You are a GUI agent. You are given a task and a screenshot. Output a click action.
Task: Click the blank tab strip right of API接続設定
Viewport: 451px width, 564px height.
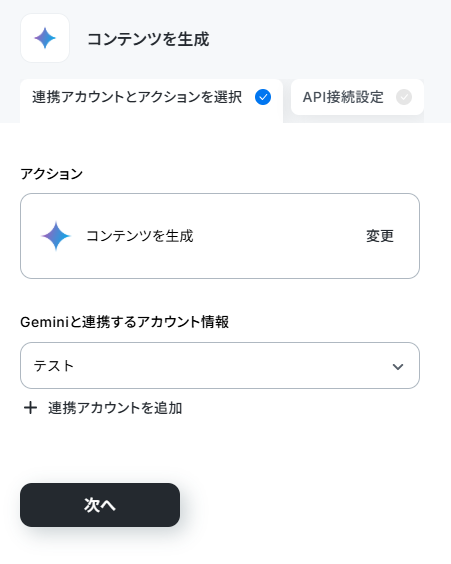(437, 101)
